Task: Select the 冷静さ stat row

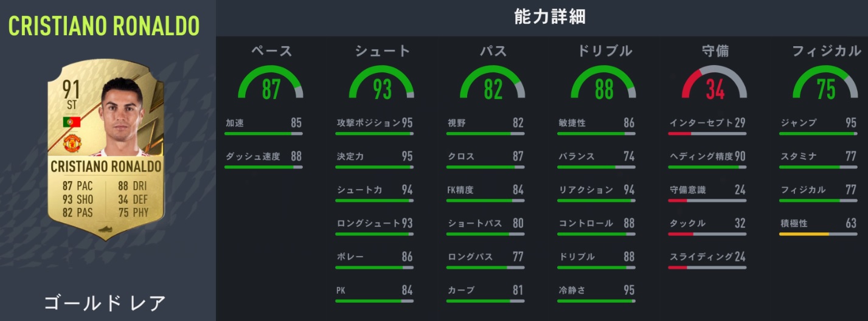Action: click(596, 291)
